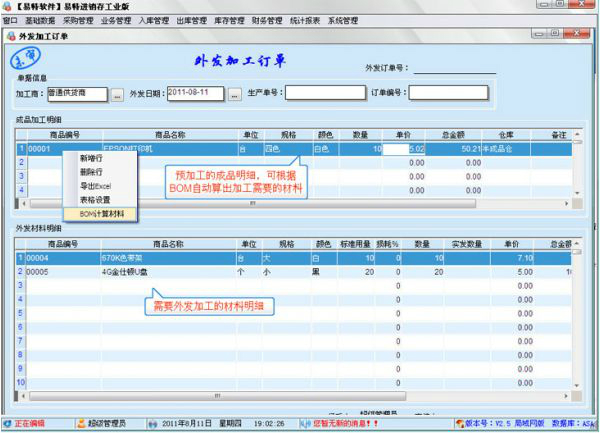Open the 库存管理 menu
Screen dimensions: 600x433
[x=229, y=21]
